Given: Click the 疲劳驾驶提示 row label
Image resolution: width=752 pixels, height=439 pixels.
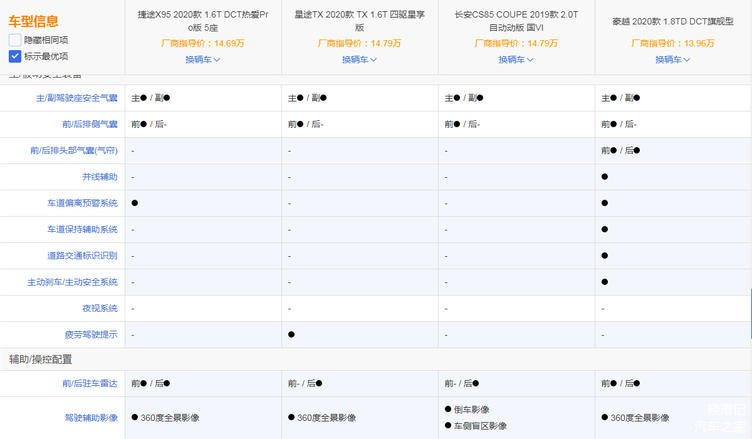Looking at the screenshot, I should coord(91,334).
